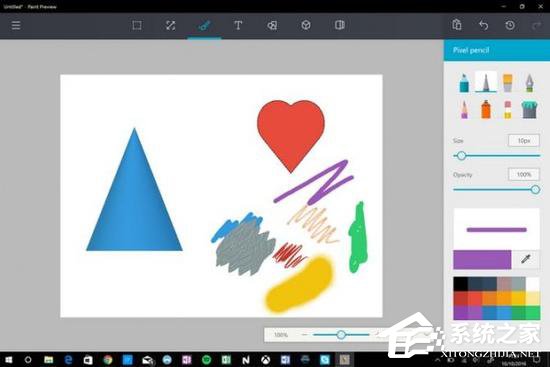The height and width of the screenshot is (367, 550).
Task: Pick the bright yellow color swatch
Action: click(518, 299)
